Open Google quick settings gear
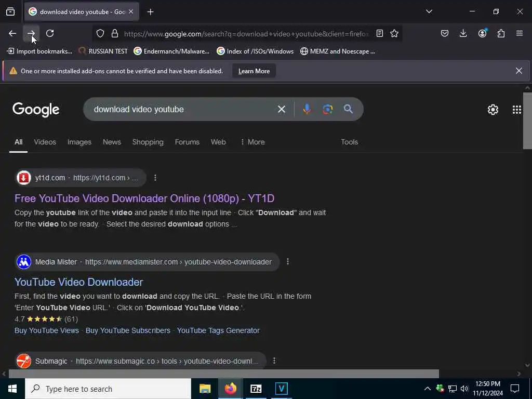This screenshot has height=399, width=532. pyautogui.click(x=493, y=109)
